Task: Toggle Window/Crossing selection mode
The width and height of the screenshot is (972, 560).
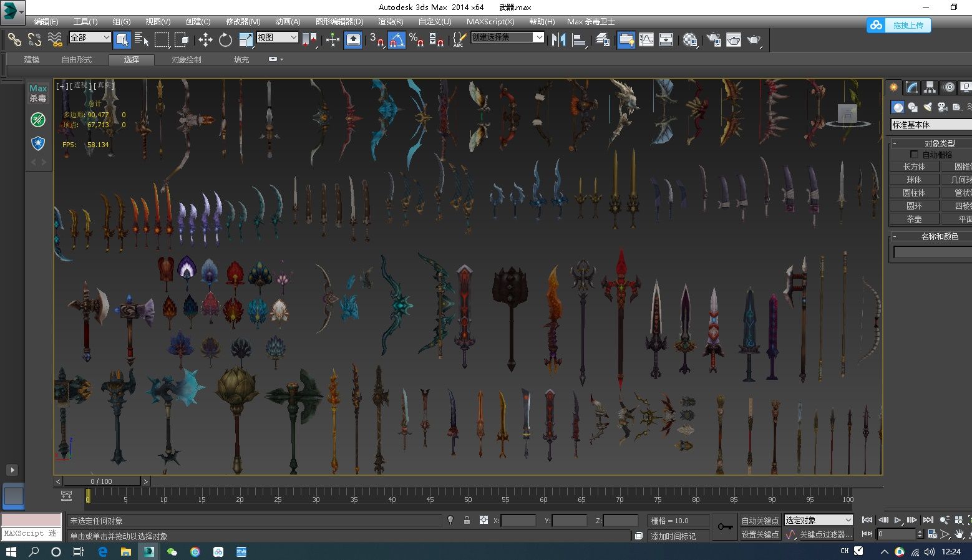Action: (x=182, y=40)
